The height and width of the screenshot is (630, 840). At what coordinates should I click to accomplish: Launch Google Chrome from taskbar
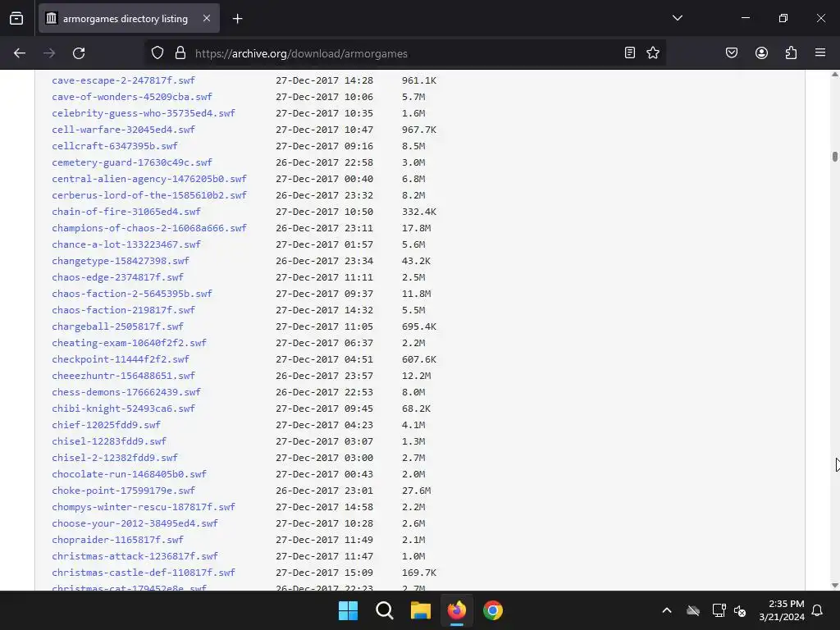[493, 610]
